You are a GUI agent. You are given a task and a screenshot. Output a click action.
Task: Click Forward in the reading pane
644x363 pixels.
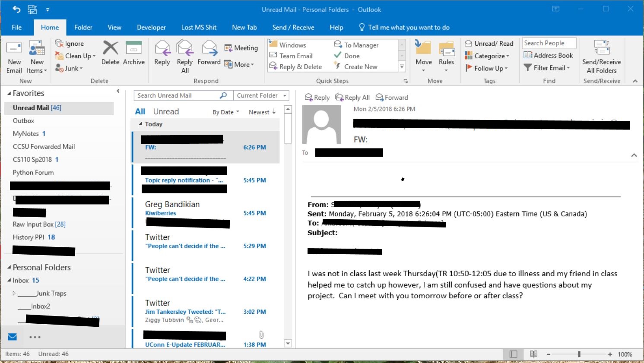[x=392, y=98]
